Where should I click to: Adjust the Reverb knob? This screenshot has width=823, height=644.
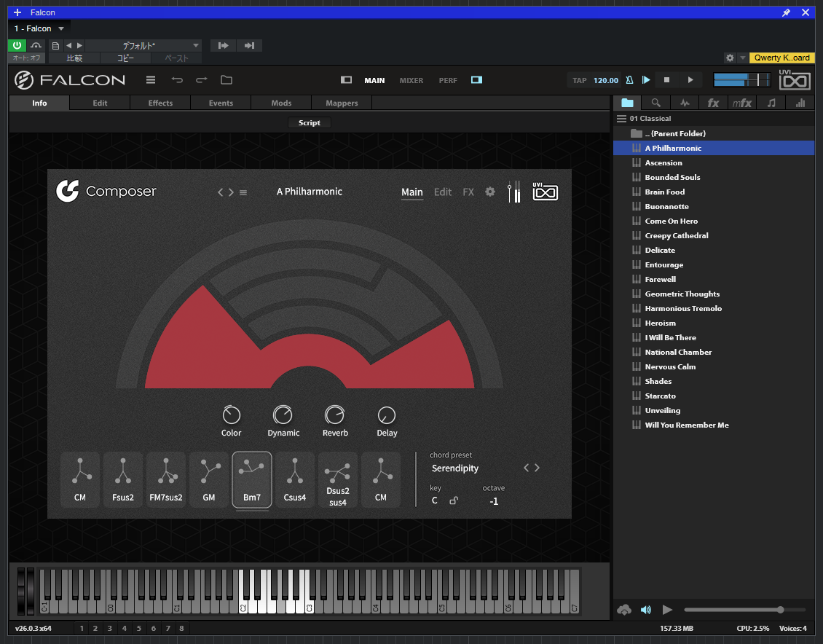tap(334, 415)
